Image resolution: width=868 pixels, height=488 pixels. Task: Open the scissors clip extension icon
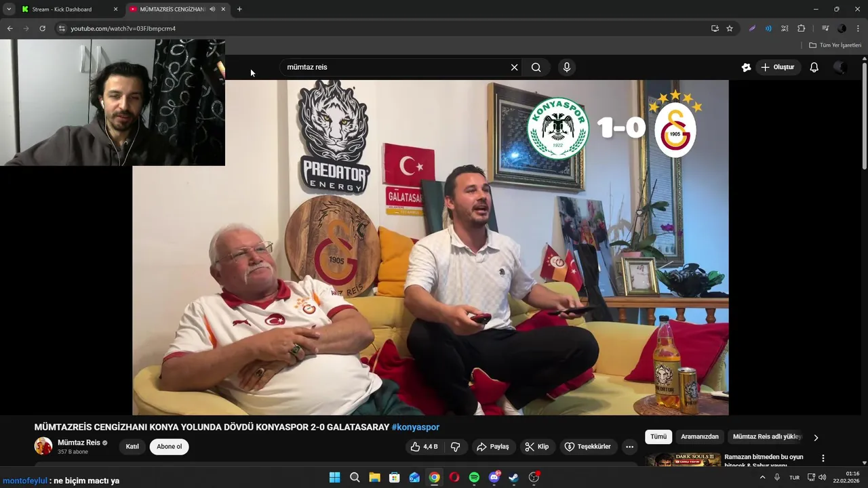click(x=785, y=28)
